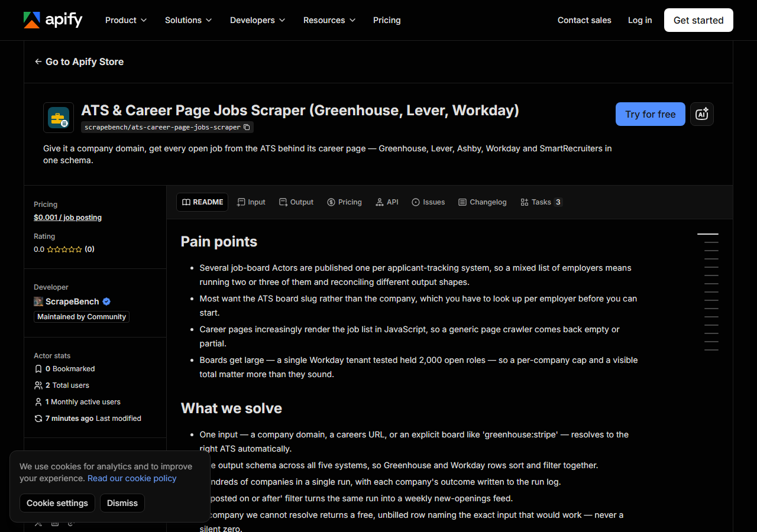Open the Pricing tab

[x=344, y=202]
